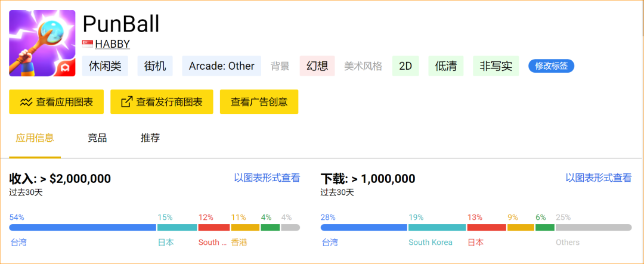Open revenue 以图表形式查看 link
The height and width of the screenshot is (264, 644).
267,178
